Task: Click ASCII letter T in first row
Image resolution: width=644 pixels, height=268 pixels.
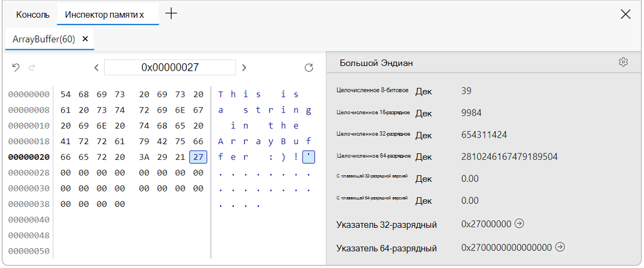Action: coord(221,94)
